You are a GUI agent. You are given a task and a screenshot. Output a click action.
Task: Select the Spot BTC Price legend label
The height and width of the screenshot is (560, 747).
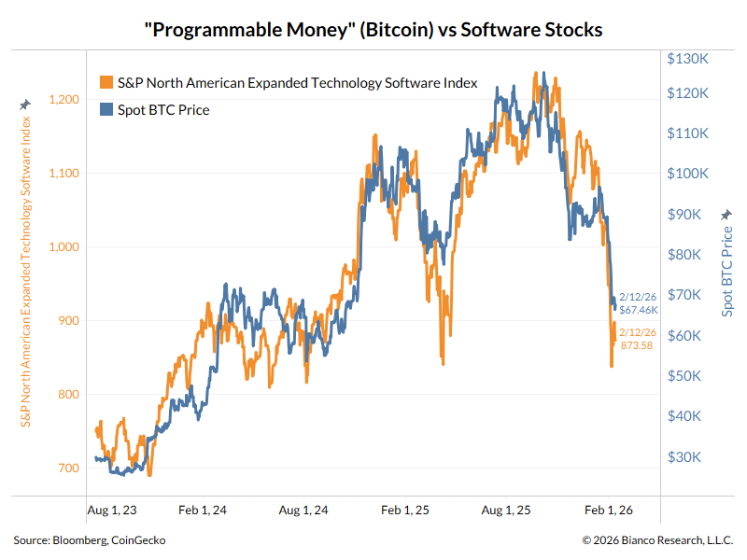(163, 110)
